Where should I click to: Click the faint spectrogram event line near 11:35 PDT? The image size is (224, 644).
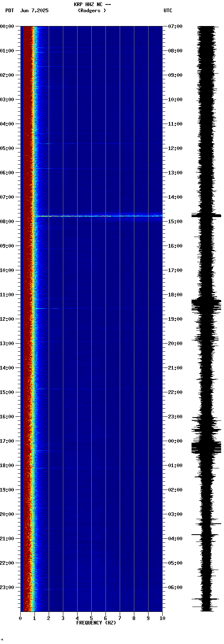(x=99, y=309)
